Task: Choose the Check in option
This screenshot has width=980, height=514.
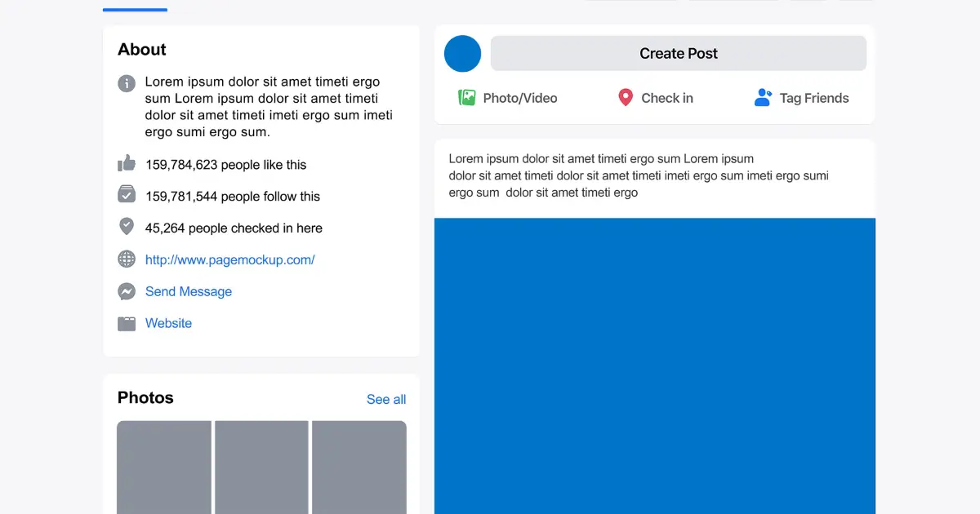Action: pos(656,98)
